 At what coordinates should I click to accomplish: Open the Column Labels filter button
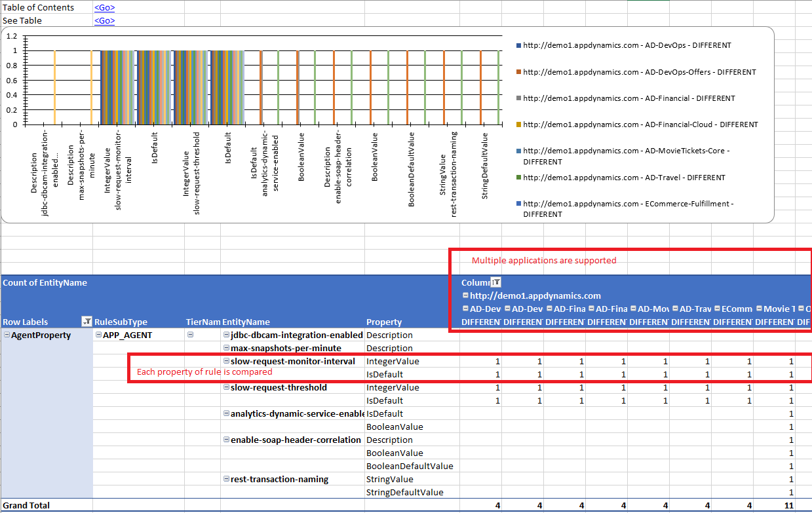pyautogui.click(x=496, y=282)
